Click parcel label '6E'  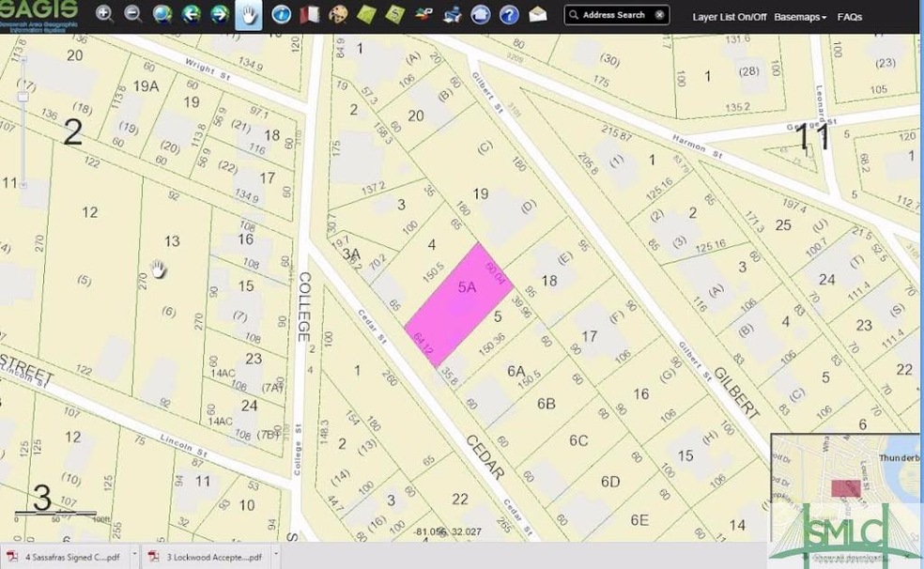click(x=639, y=520)
